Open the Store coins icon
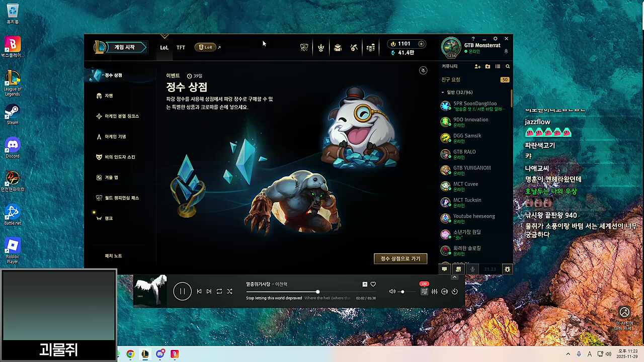644x362 pixels. 371,47
